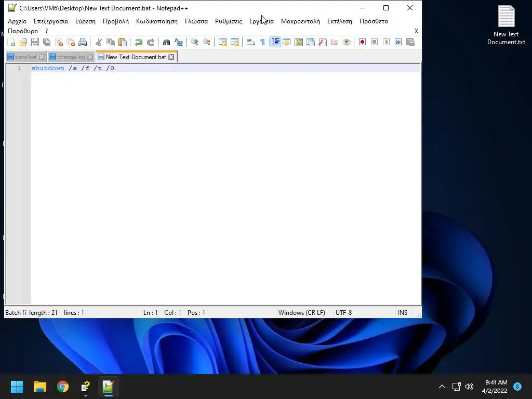Screen dimensions: 532x399
Task: Open the Ρυθμίσεις menu
Action: 229,21
